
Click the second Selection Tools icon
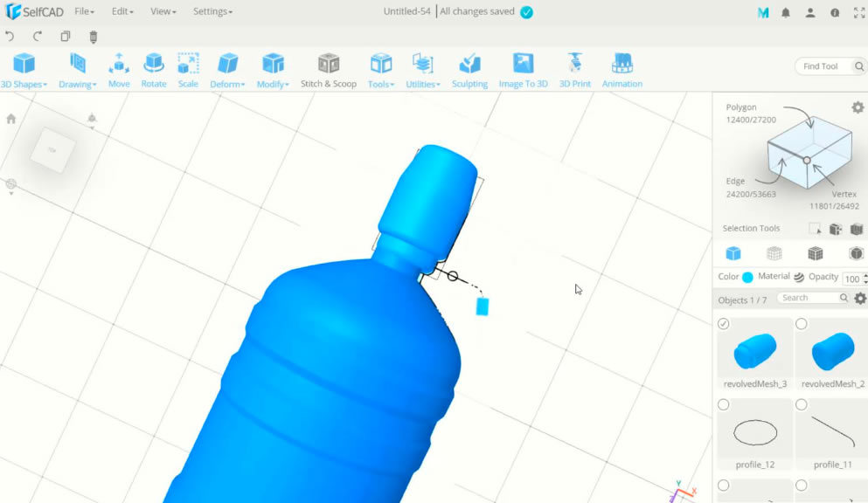[x=836, y=229]
